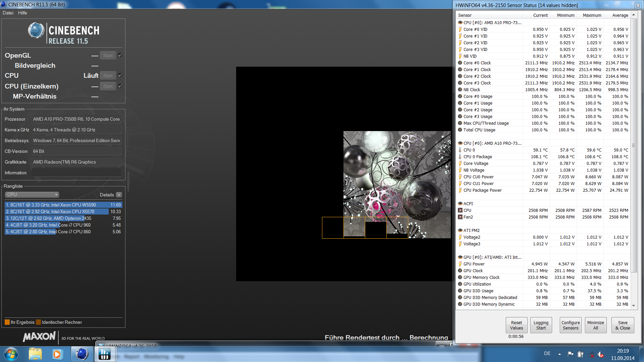Open the Datei menu

point(8,13)
